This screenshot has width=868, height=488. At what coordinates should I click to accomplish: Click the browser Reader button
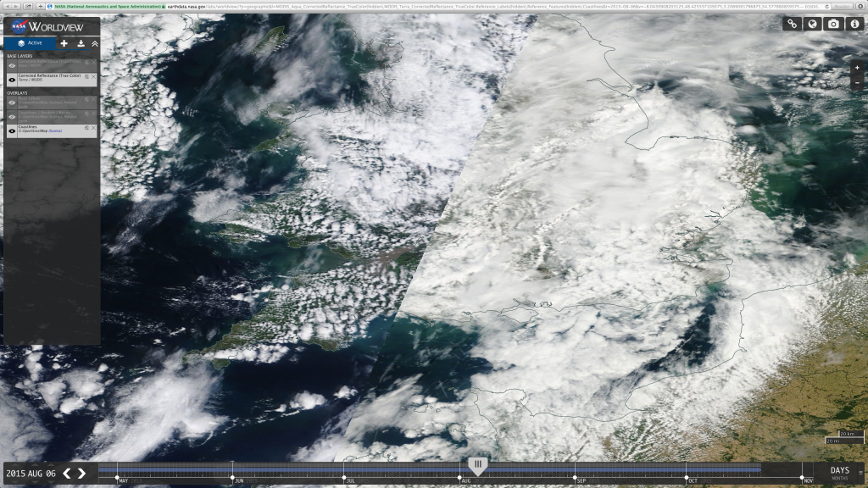click(842, 6)
